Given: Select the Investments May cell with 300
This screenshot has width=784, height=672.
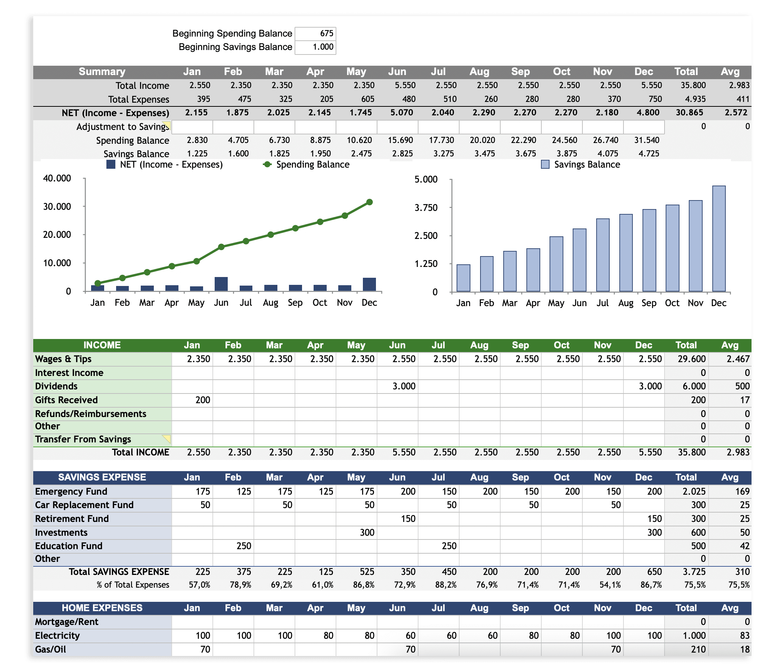Looking at the screenshot, I should pos(357,533).
